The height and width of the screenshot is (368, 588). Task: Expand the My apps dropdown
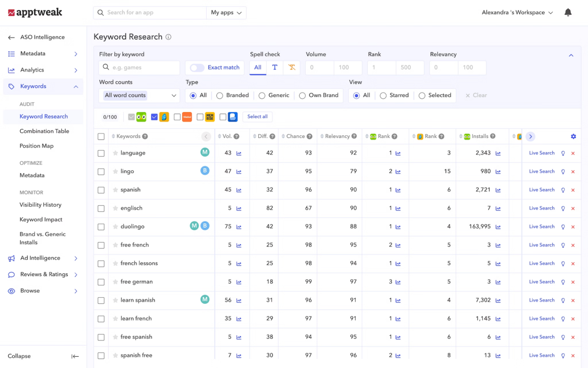click(226, 13)
